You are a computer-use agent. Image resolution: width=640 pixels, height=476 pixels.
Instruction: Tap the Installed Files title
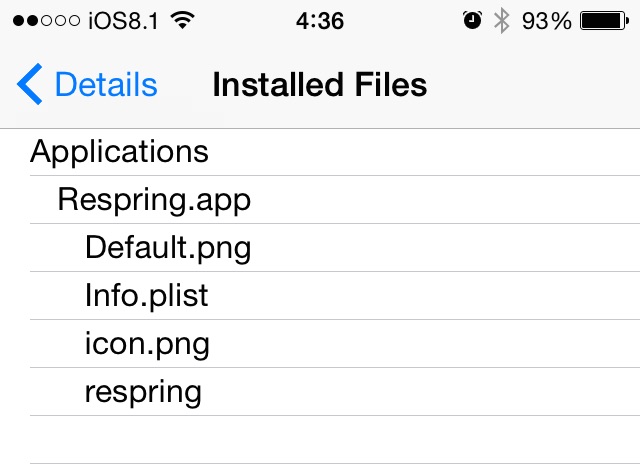click(320, 86)
